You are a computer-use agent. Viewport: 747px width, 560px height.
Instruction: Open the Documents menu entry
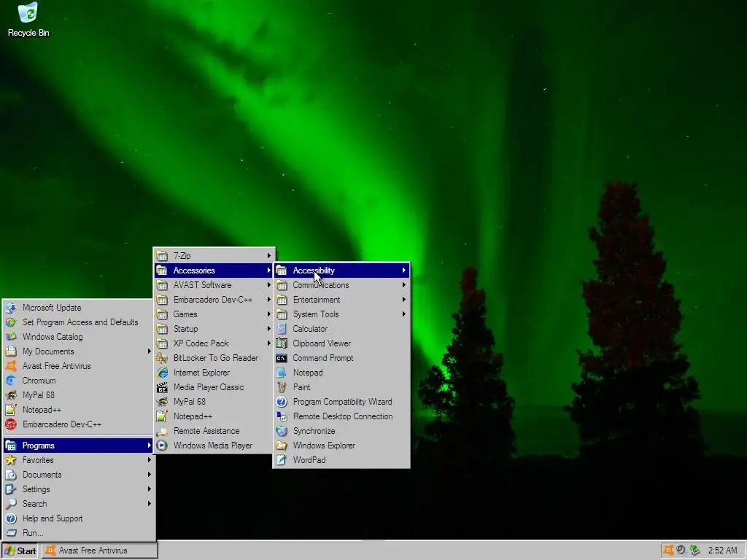pos(79,475)
